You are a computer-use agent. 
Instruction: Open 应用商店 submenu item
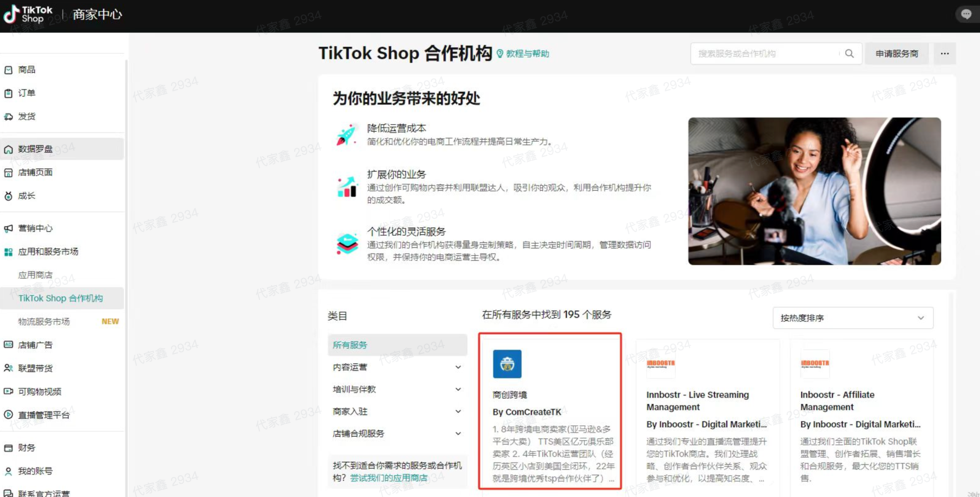(35, 275)
